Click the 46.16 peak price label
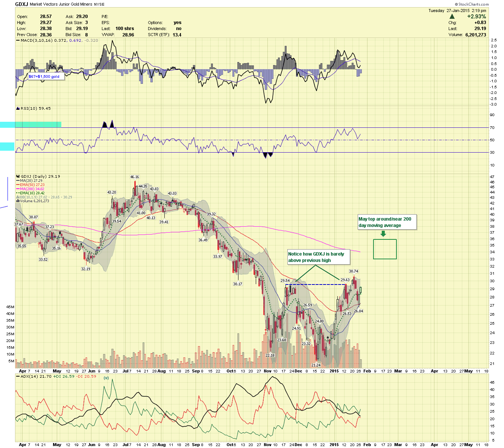This screenshot has height=448, width=504. [x=135, y=177]
